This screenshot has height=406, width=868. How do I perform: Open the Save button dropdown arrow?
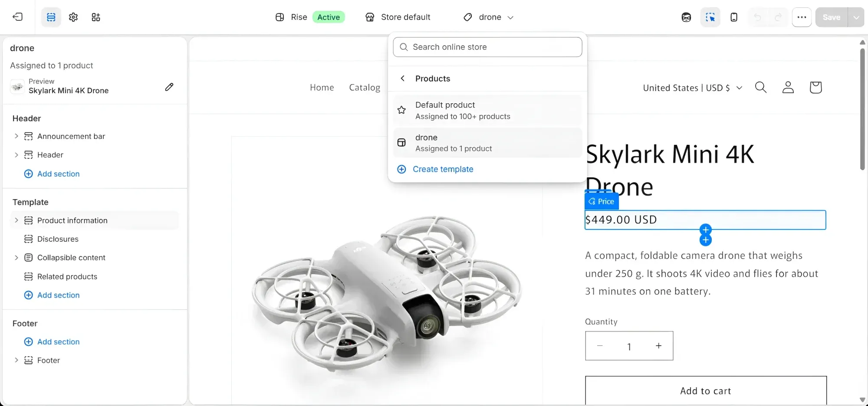(856, 17)
